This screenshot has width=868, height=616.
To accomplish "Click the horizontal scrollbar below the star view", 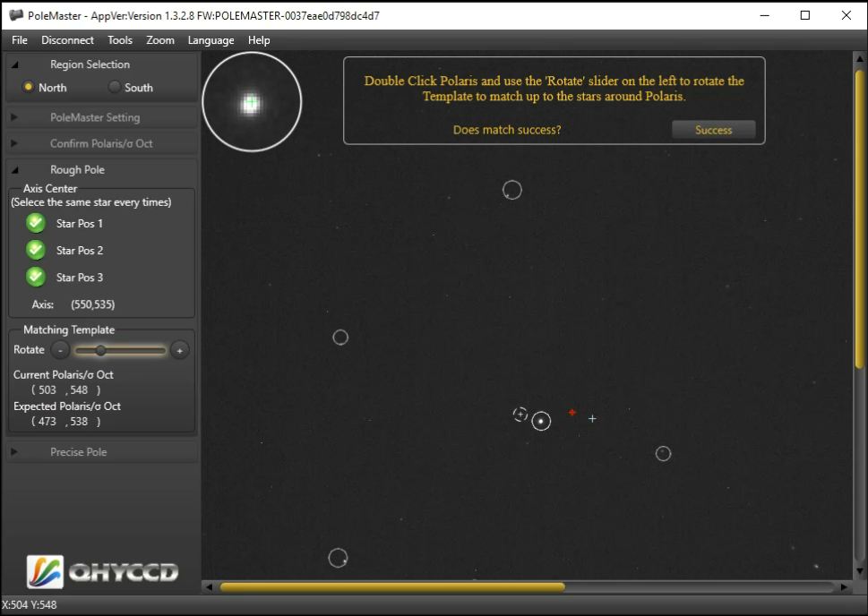I will pos(392,587).
